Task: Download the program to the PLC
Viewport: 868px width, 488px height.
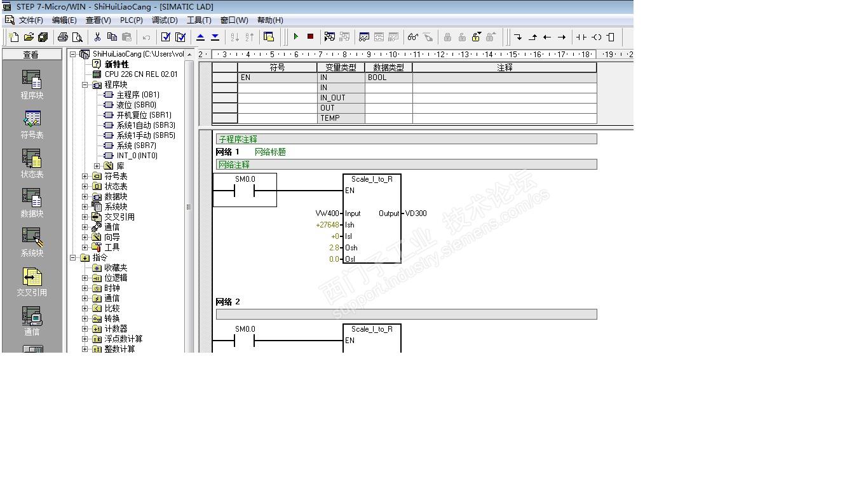Action: click(215, 37)
